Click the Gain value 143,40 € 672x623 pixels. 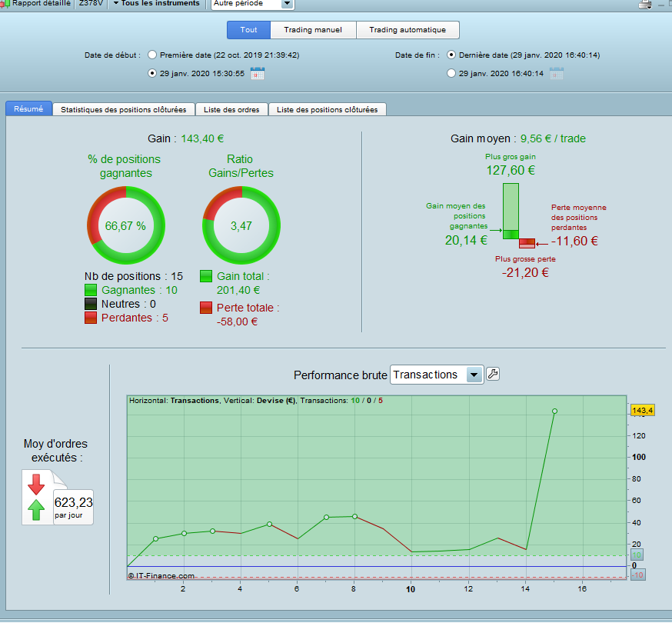[x=202, y=138]
